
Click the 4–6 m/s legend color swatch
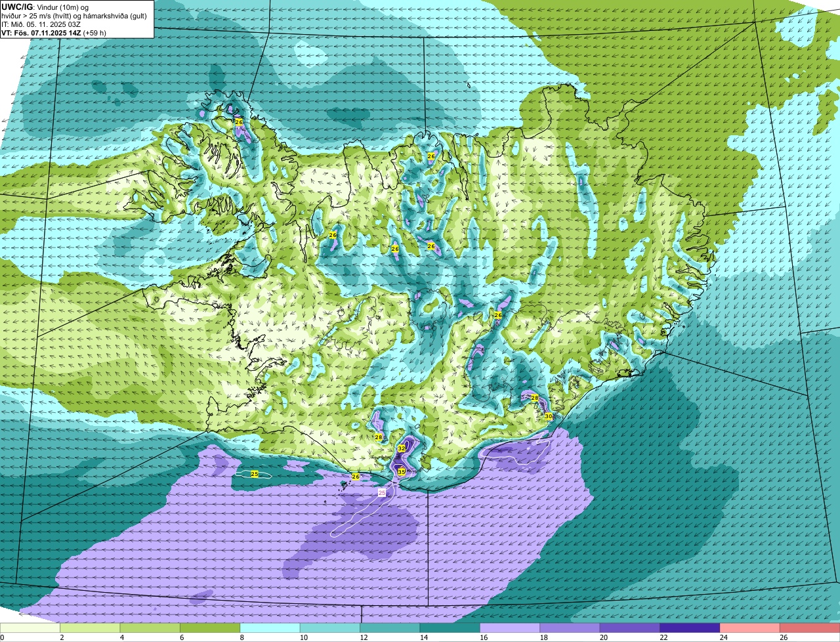click(x=150, y=628)
